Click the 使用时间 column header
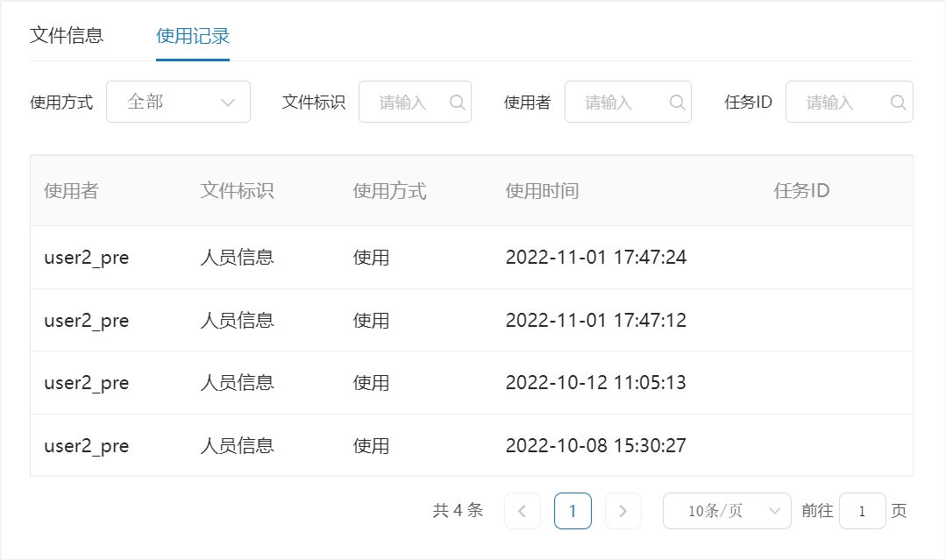 point(542,191)
